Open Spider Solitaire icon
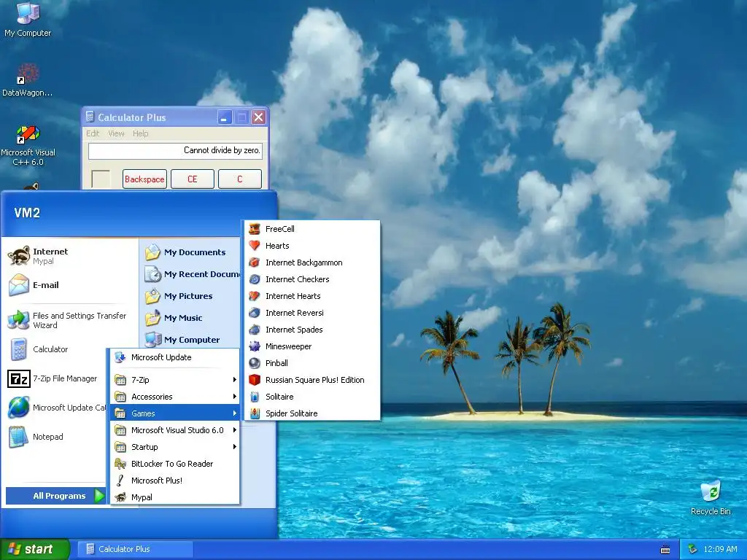747x560 pixels. pos(255,413)
